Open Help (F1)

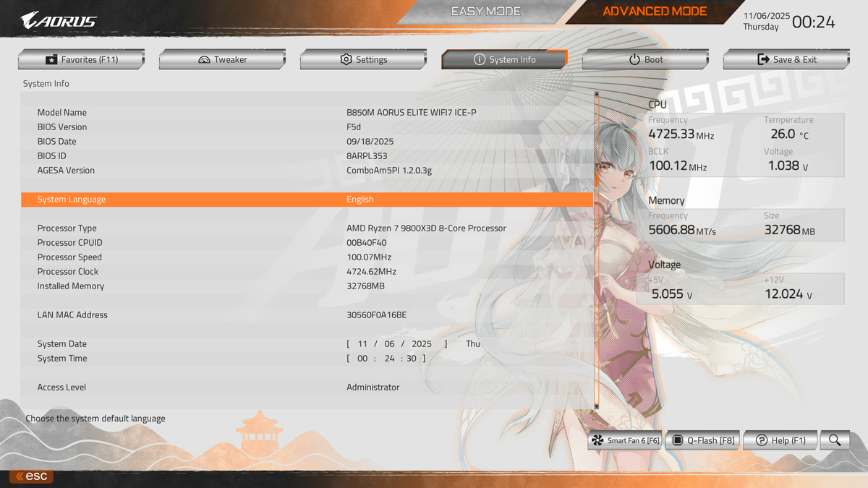pos(780,440)
